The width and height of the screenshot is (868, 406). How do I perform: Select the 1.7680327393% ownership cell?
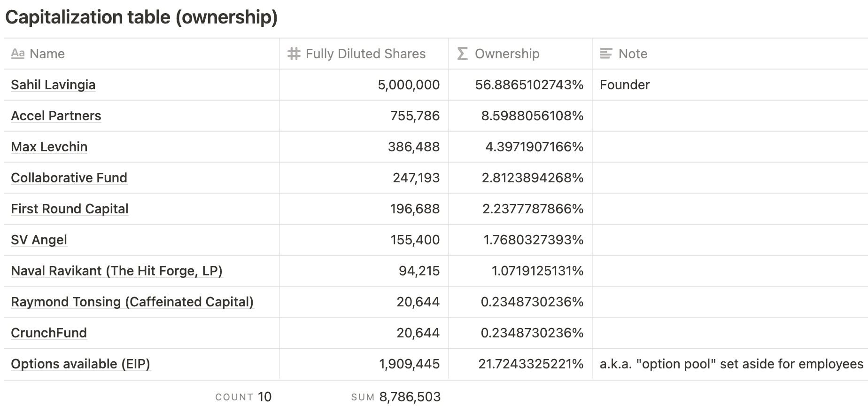(x=520, y=240)
